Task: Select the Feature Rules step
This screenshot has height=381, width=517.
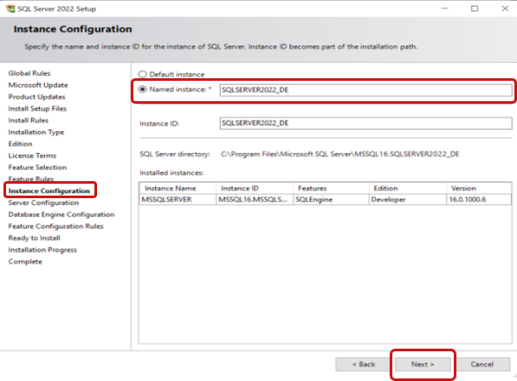Action: [31, 179]
